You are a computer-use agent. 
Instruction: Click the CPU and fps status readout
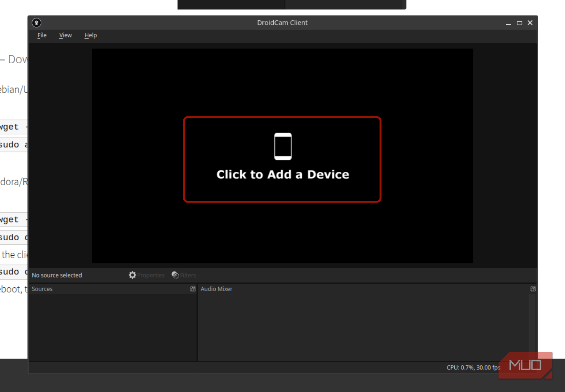click(x=473, y=368)
